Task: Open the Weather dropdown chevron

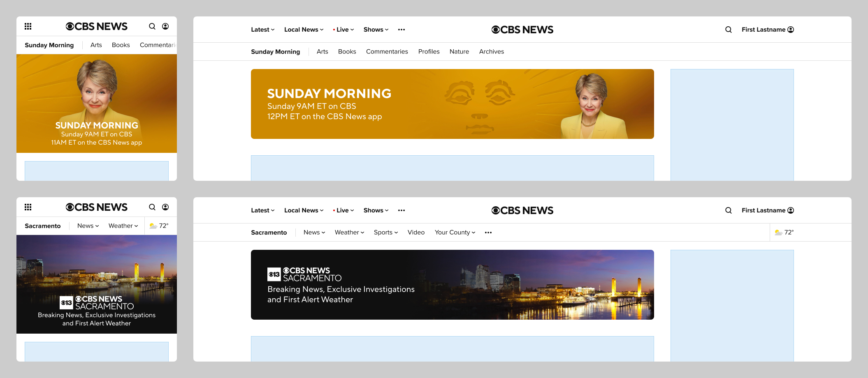Action: click(x=362, y=232)
